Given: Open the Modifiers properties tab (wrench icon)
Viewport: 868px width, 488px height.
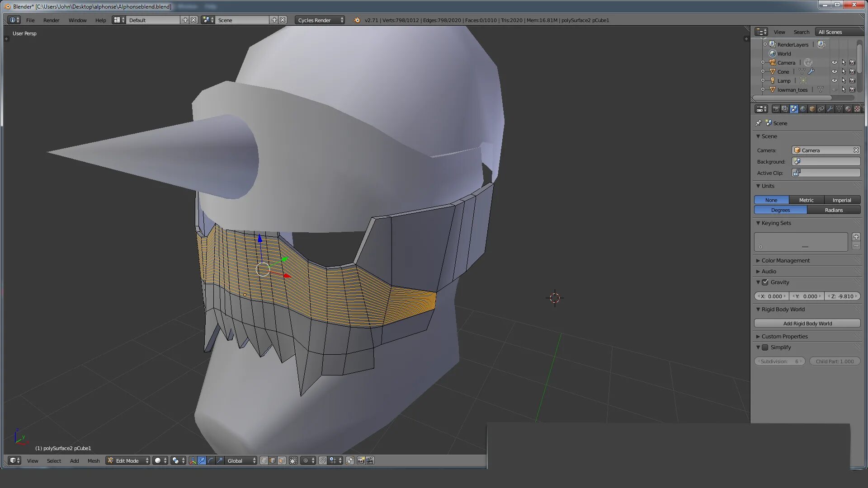Looking at the screenshot, I should [830, 109].
